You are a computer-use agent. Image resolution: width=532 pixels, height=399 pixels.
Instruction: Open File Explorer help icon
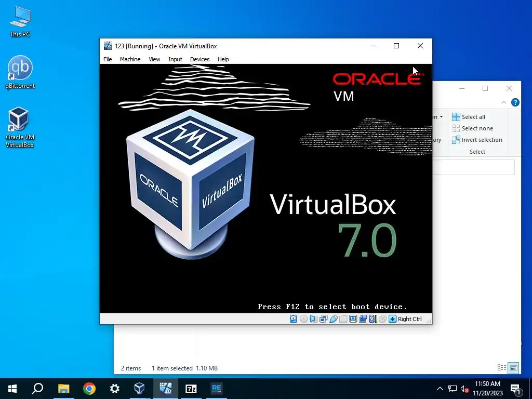(x=515, y=102)
